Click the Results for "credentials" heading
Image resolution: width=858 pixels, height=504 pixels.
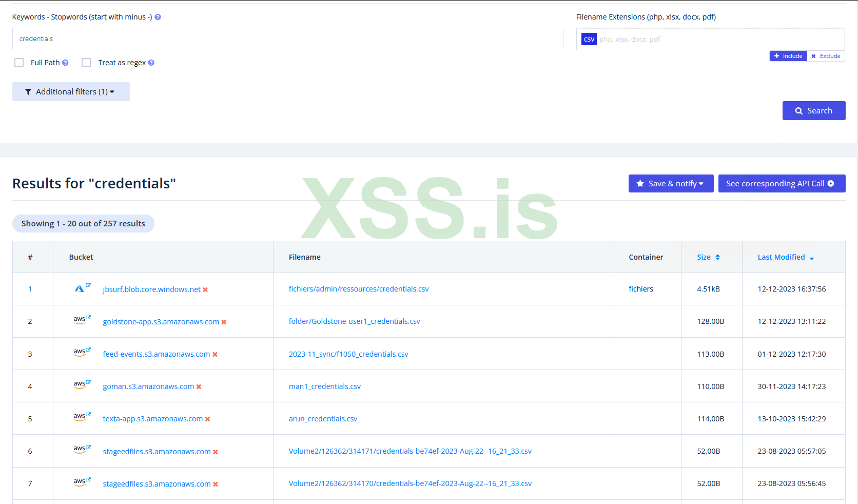tap(94, 183)
